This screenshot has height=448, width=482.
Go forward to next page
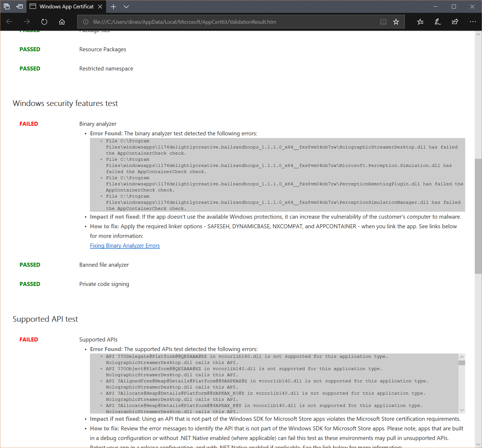click(27, 22)
